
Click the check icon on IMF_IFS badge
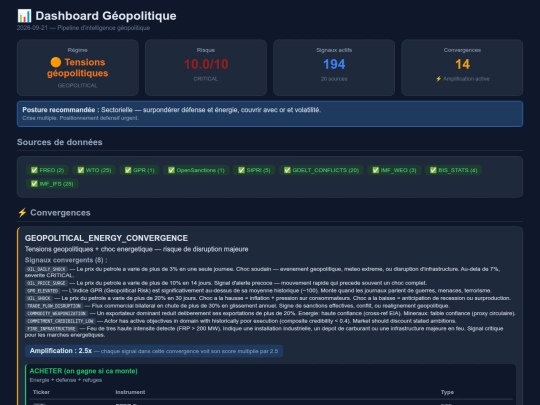(34, 184)
